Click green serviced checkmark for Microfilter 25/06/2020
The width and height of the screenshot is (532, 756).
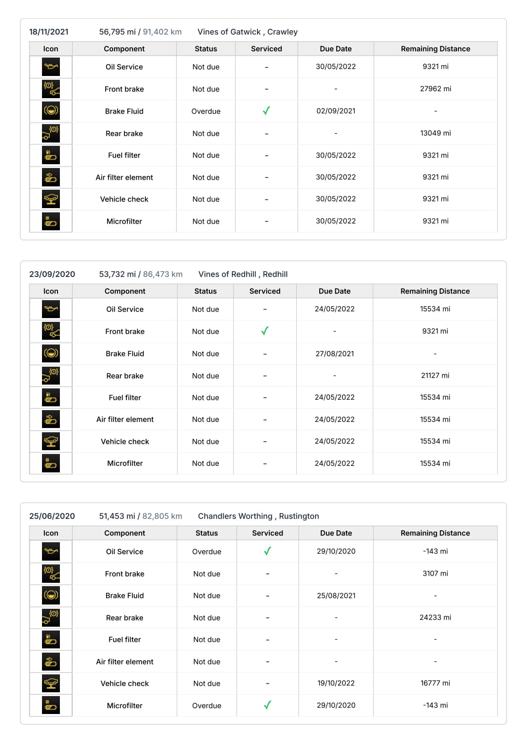coord(267,705)
